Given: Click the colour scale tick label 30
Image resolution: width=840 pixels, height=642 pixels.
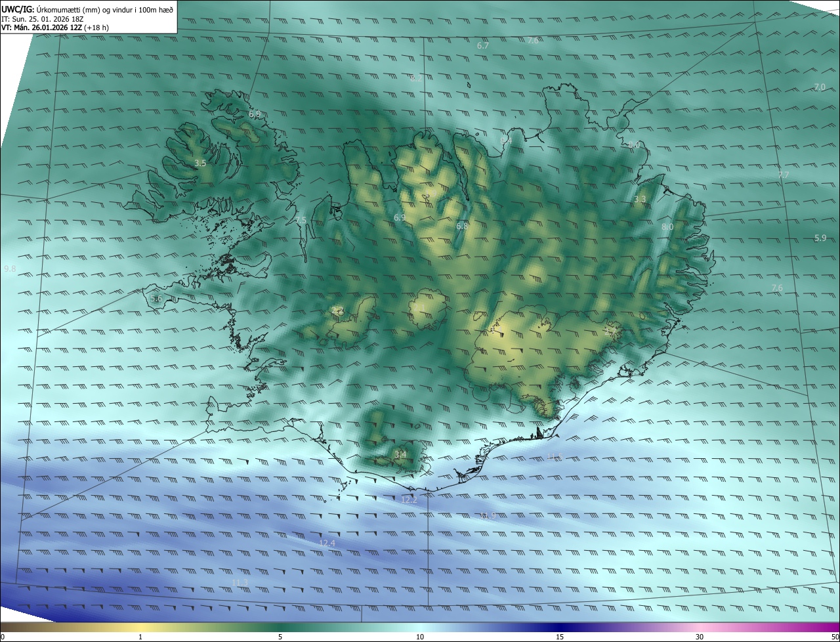Looking at the screenshot, I should (x=700, y=637).
